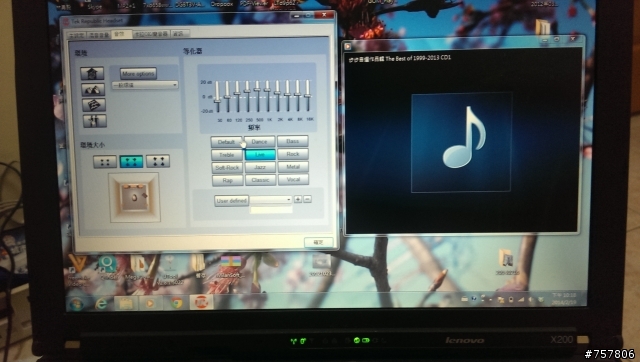Select the house environment icon
This screenshot has height=362, width=640.
pyautogui.click(x=92, y=74)
